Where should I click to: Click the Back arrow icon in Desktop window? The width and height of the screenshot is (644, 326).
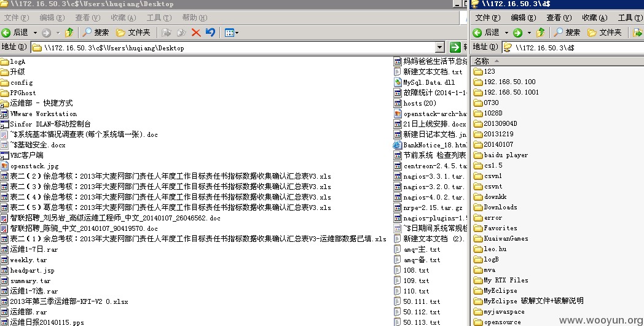(6, 33)
